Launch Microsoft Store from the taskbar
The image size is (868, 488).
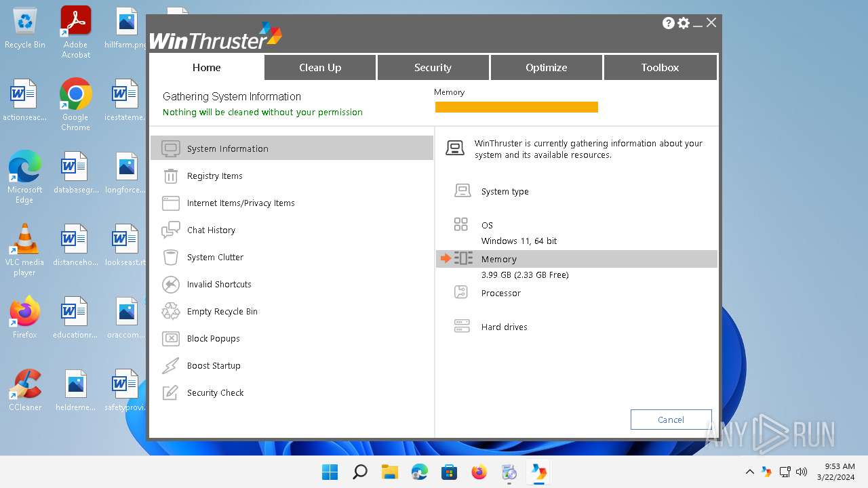449,472
